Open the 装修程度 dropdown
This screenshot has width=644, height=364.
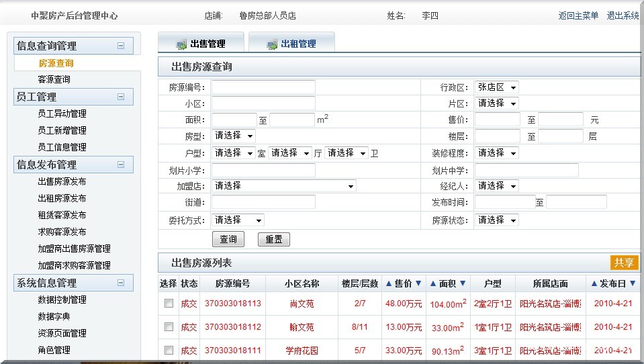tap(496, 153)
